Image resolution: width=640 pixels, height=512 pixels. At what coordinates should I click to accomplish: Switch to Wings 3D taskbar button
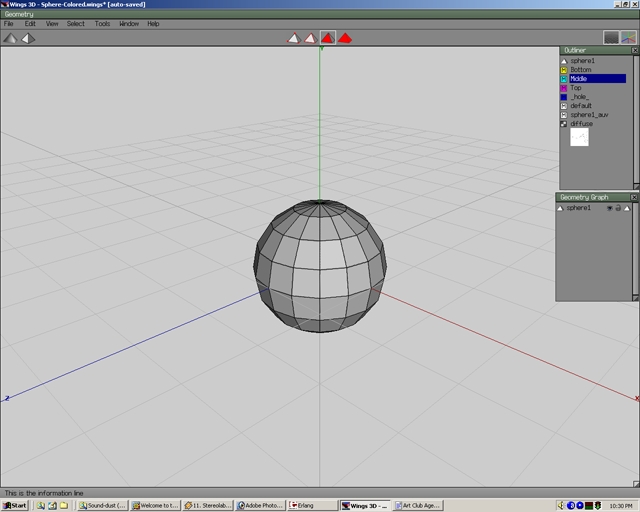pyautogui.click(x=365, y=505)
